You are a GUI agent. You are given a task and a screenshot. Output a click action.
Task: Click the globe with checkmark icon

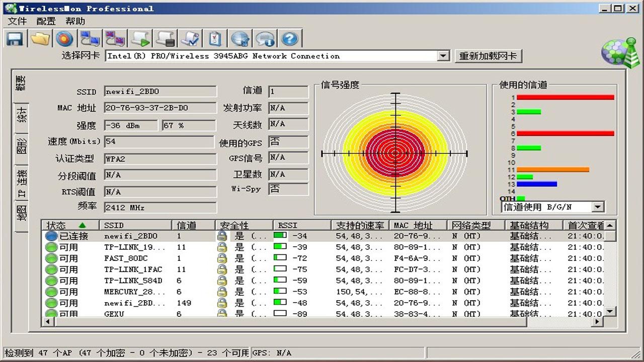240,39
